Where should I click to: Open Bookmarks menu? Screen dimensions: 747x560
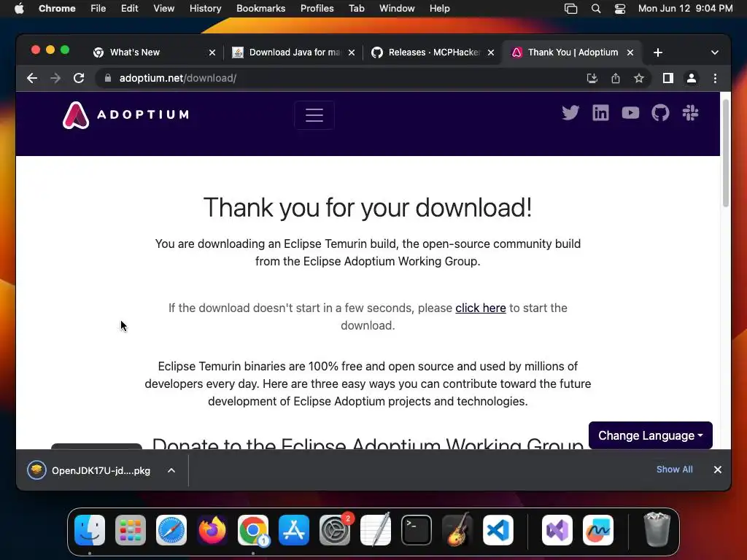tap(260, 9)
